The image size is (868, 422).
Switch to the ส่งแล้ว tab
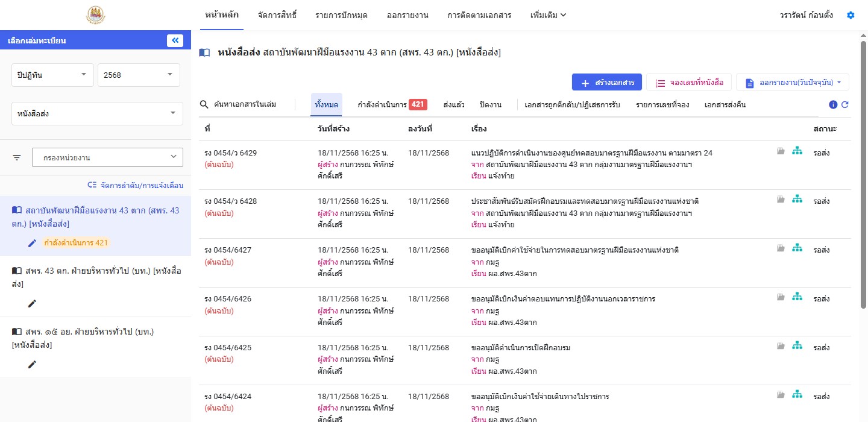point(453,104)
